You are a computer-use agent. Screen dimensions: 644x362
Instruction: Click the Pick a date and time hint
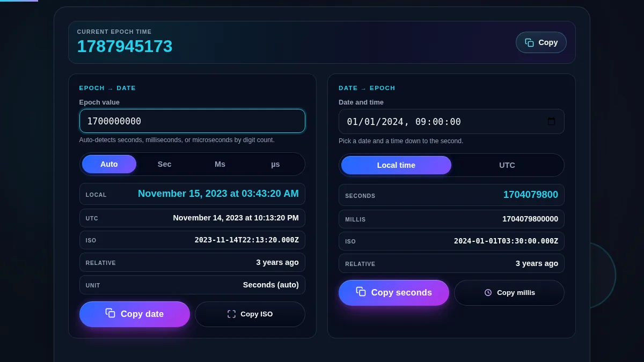401,141
